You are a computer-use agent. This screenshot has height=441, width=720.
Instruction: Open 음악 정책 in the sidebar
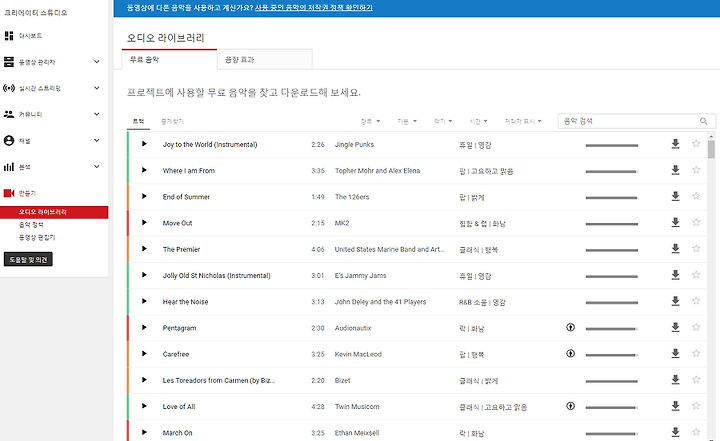point(31,225)
